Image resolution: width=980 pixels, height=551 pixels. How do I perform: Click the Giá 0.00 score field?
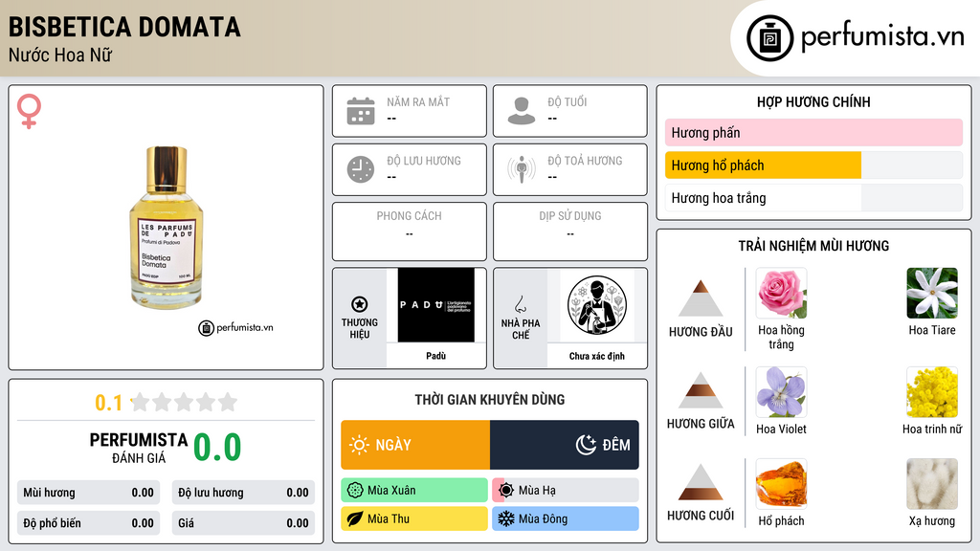(243, 523)
